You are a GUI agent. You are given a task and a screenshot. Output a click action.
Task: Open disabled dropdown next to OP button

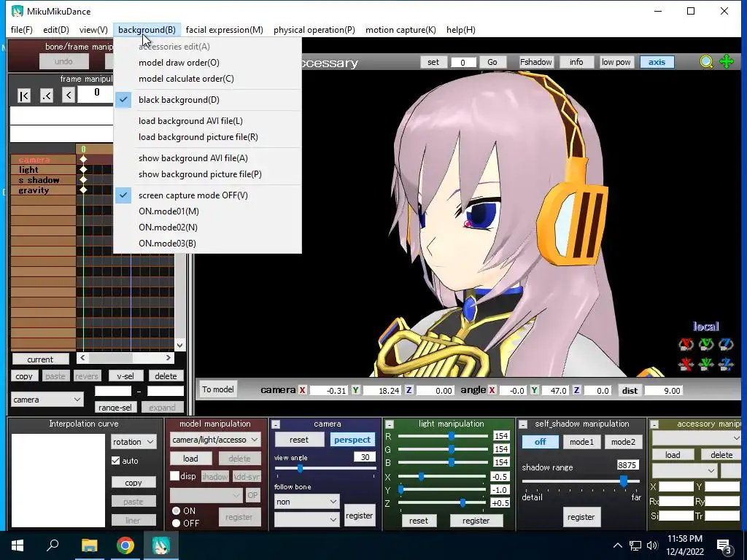pos(206,495)
